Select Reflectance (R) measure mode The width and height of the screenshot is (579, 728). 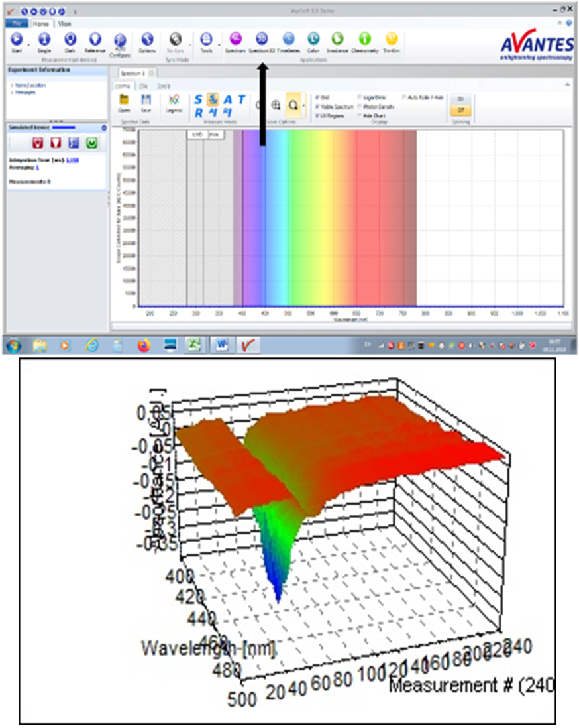(x=199, y=112)
